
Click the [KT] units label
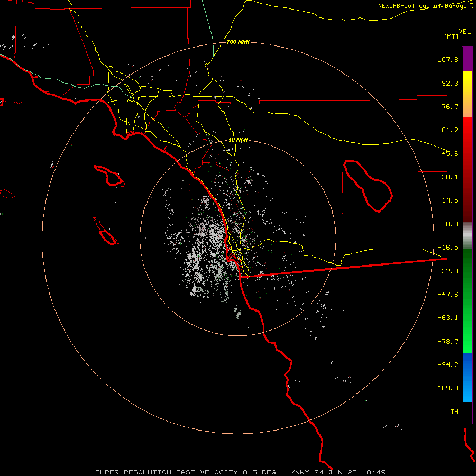tap(452, 36)
